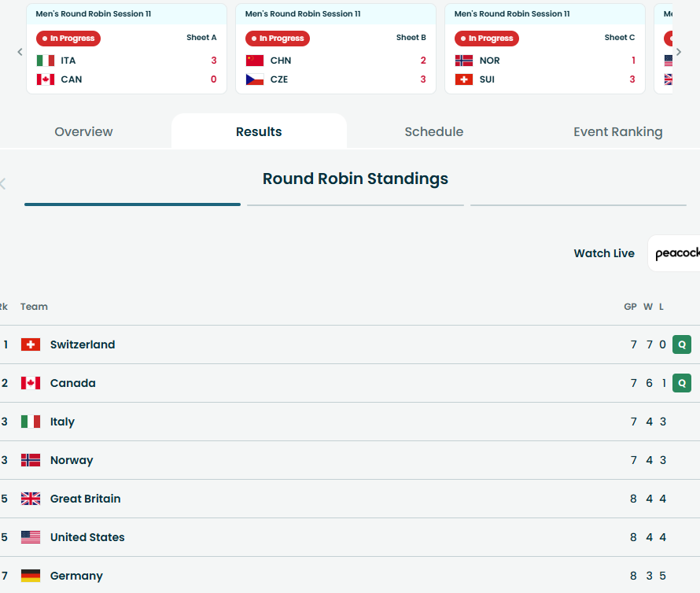Click the next matches carousel arrow
700x593 pixels.
coord(679,52)
